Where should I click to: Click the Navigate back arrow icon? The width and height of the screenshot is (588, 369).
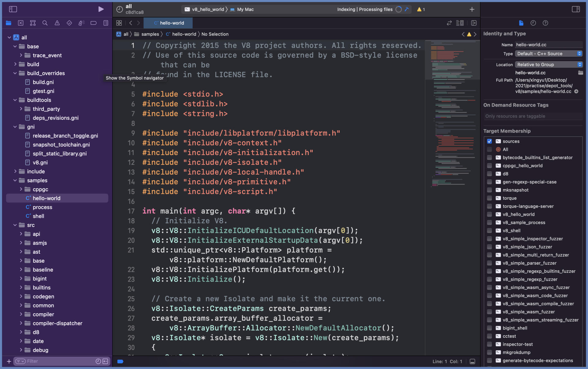pyautogui.click(x=130, y=23)
